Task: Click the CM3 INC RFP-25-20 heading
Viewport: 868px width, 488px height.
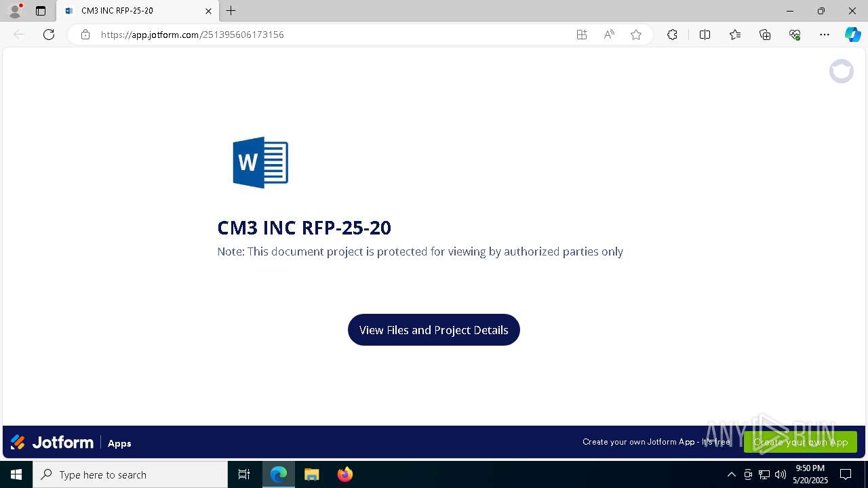Action: click(304, 228)
